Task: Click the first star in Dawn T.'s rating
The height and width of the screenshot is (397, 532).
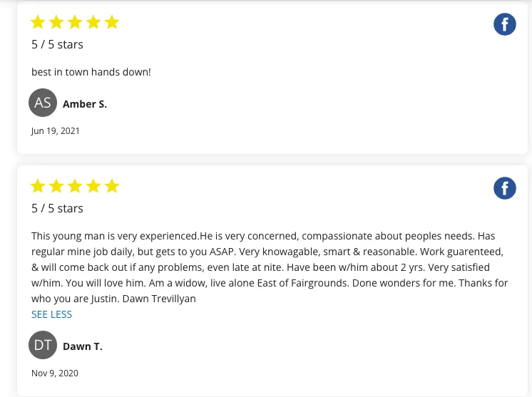Action: (38, 187)
